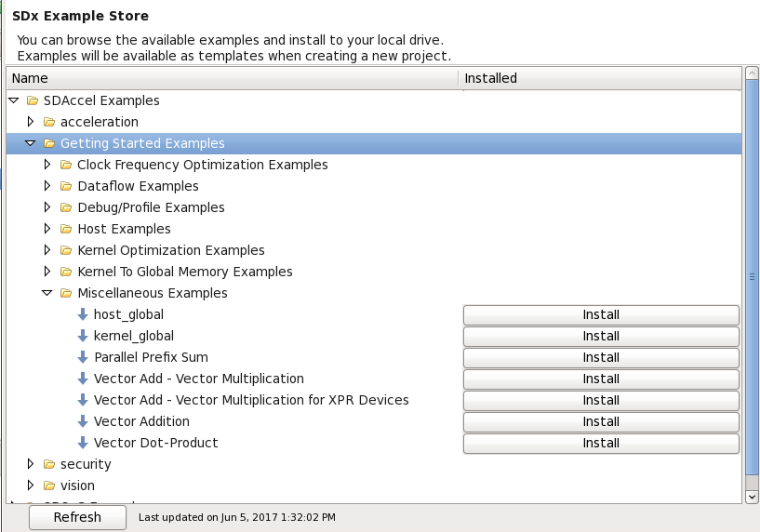Click the Debug/Profile Examples folder icon
This screenshot has height=532, width=760.
tap(66, 207)
